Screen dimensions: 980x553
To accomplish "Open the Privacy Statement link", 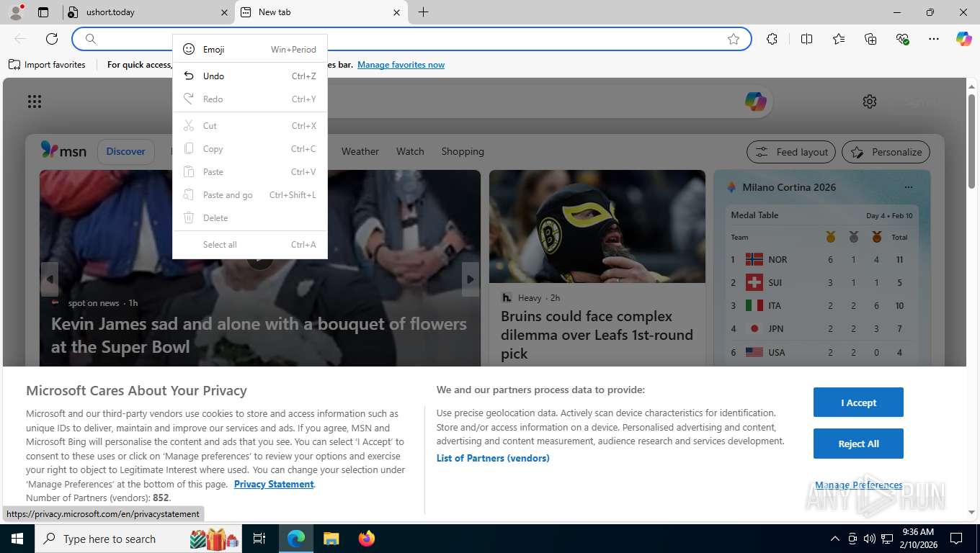I will point(274,484).
